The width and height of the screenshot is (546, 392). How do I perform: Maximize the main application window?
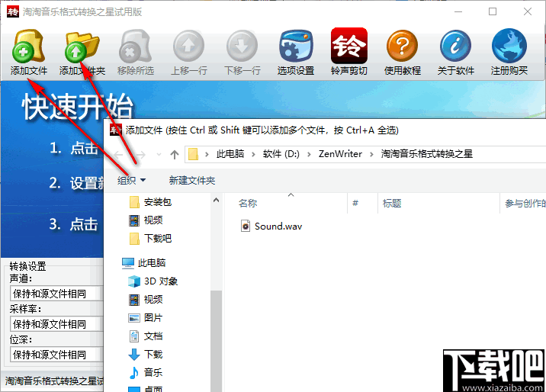493,12
